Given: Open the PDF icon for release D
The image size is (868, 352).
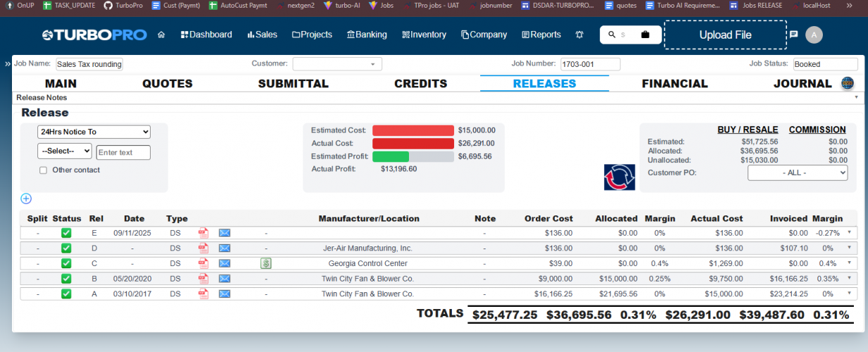Looking at the screenshot, I should [203, 248].
